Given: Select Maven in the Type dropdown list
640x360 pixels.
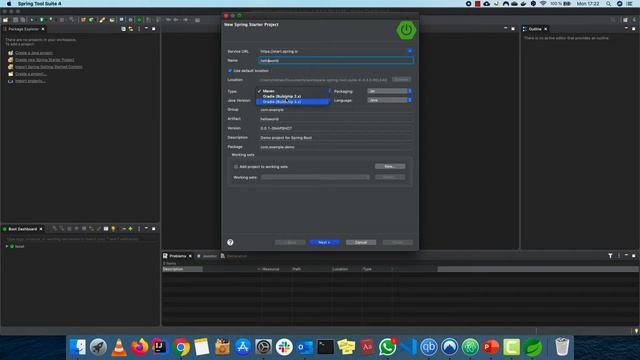Looking at the screenshot, I should [292, 91].
